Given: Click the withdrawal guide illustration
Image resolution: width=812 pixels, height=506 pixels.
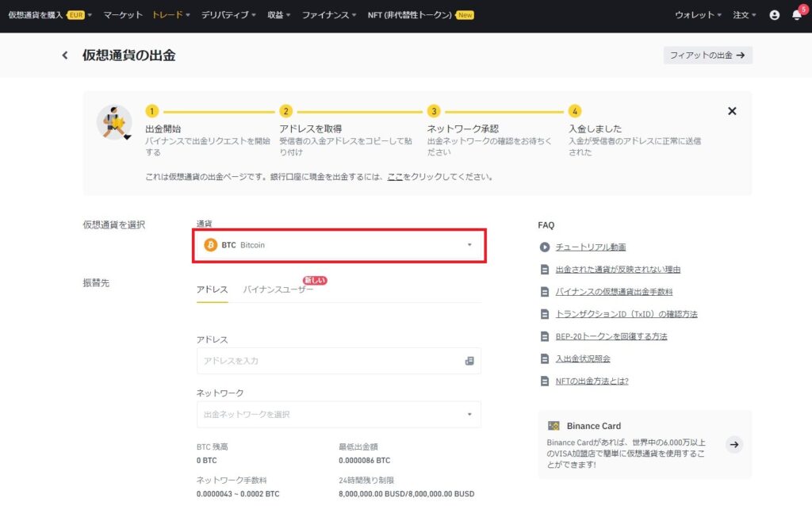Looking at the screenshot, I should pyautogui.click(x=114, y=123).
